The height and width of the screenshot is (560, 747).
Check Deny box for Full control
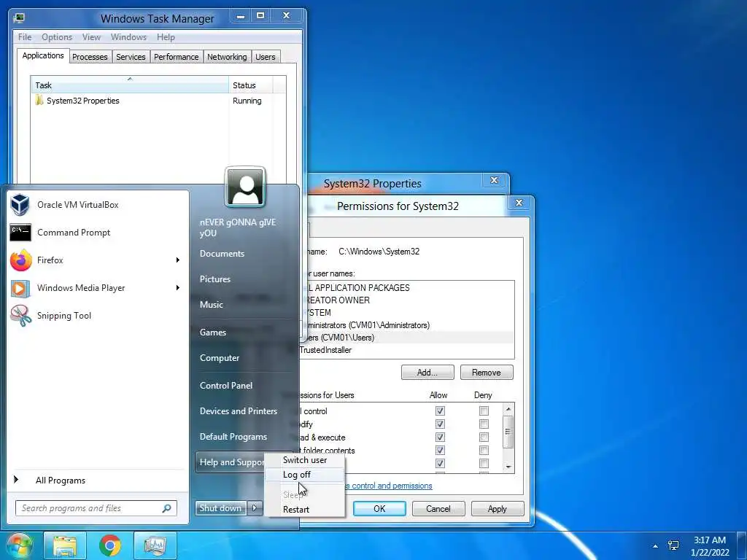coord(484,411)
